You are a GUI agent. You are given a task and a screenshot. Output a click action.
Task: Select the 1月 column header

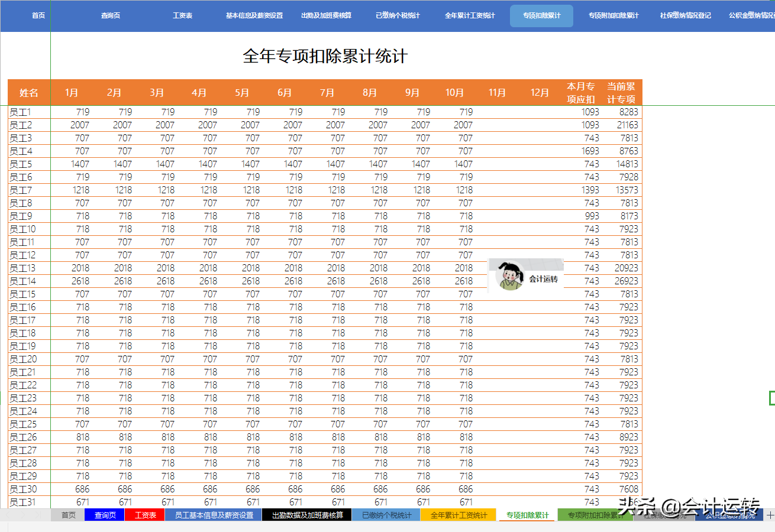pyautogui.click(x=72, y=92)
